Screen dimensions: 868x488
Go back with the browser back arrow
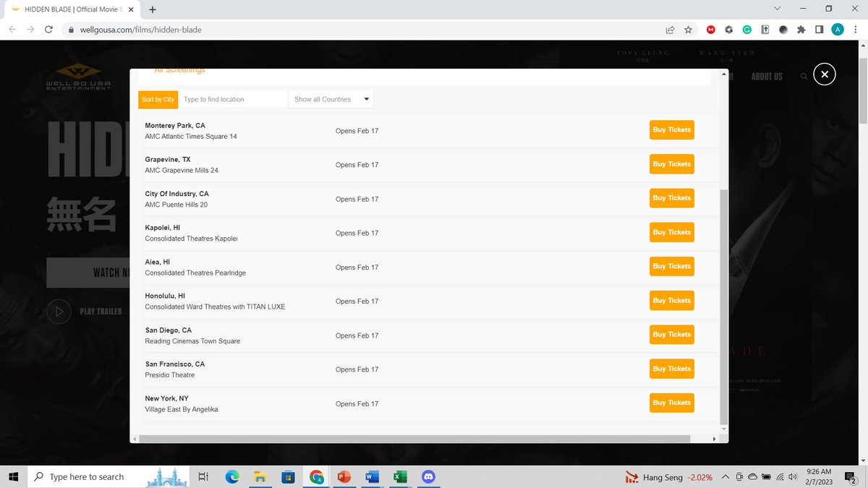[x=12, y=30]
